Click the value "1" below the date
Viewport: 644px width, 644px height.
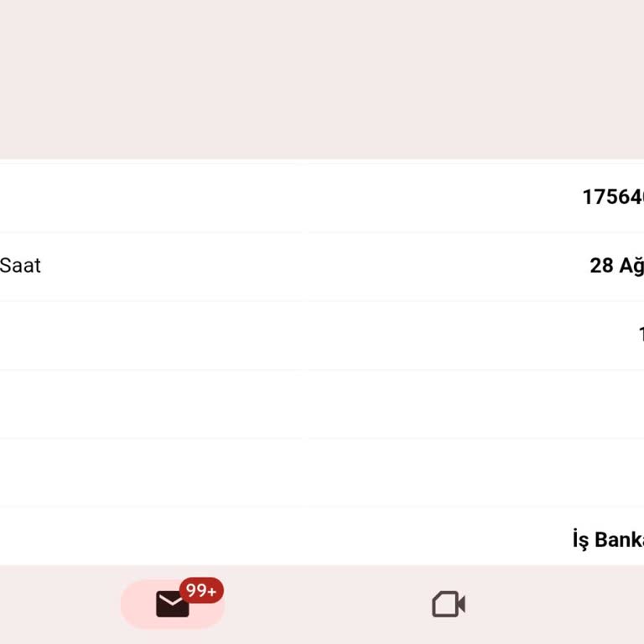click(x=640, y=335)
